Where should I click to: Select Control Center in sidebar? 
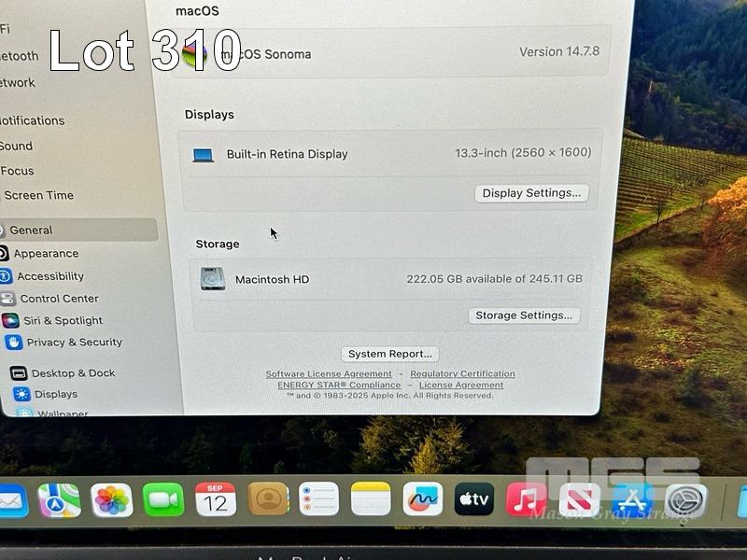59,299
